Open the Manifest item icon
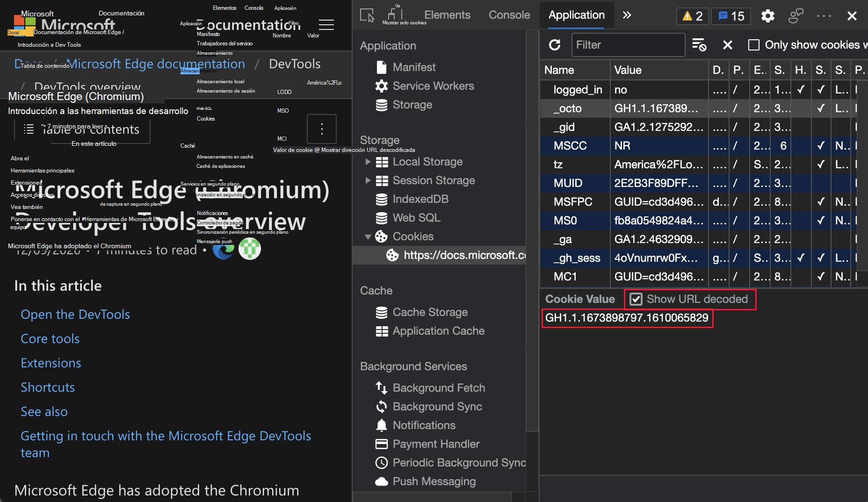 pyautogui.click(x=382, y=67)
